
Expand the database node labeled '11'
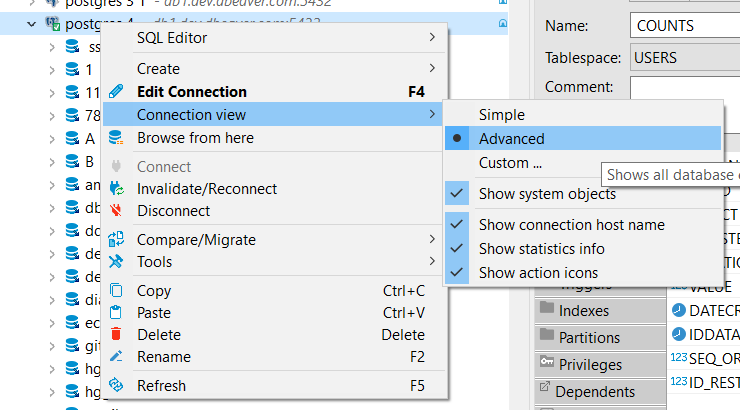(x=52, y=93)
